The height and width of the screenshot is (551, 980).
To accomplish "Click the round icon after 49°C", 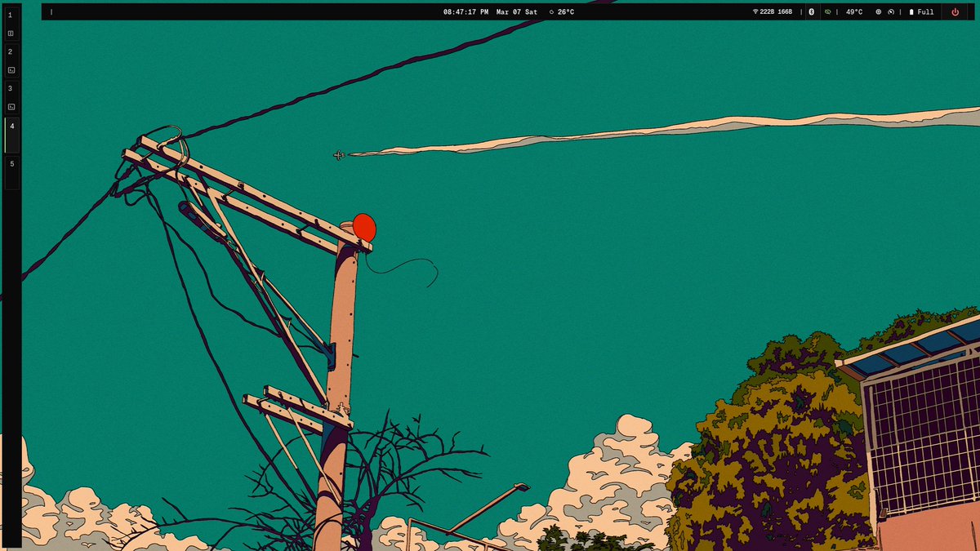I will coord(879,12).
